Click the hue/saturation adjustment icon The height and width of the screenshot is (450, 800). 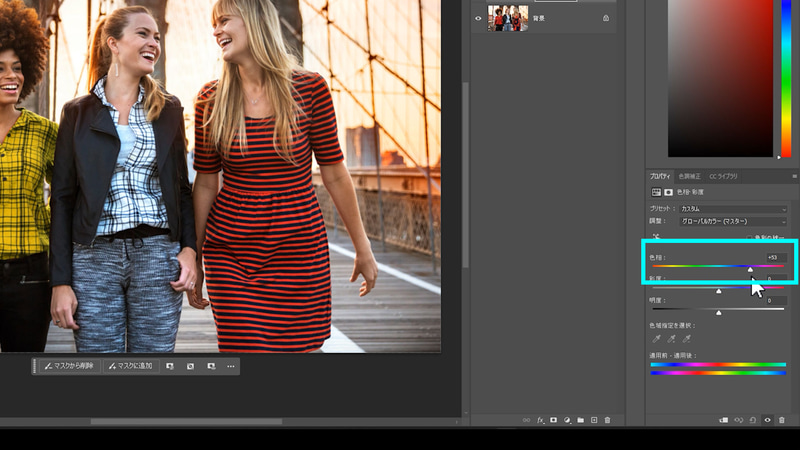point(656,192)
